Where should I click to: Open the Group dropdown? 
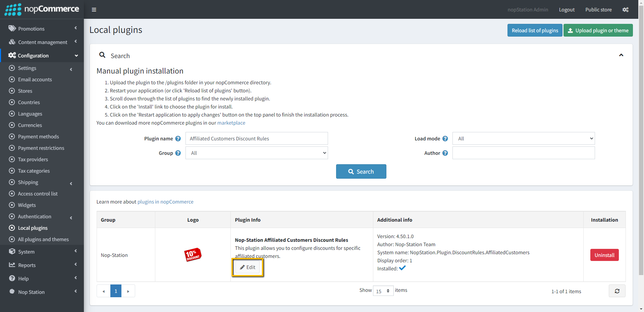click(x=257, y=153)
